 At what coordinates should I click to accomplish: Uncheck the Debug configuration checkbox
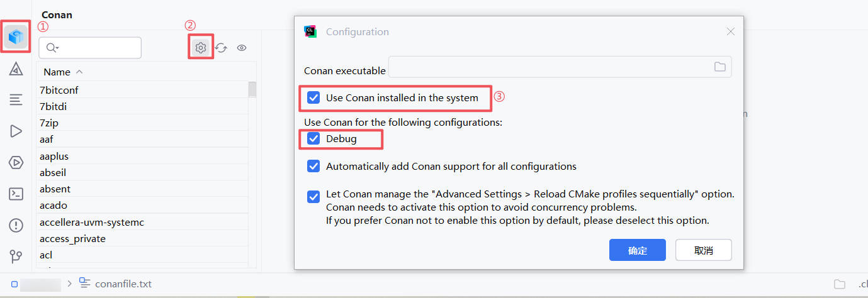click(313, 138)
